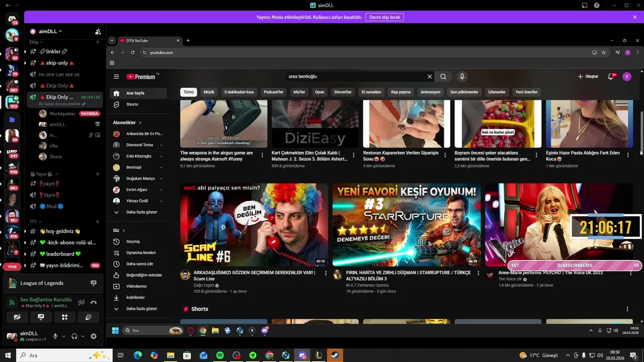This screenshot has width=644, height=362.
Task: Turn off streamer mode via Devre dışı bırak
Action: pos(384,17)
